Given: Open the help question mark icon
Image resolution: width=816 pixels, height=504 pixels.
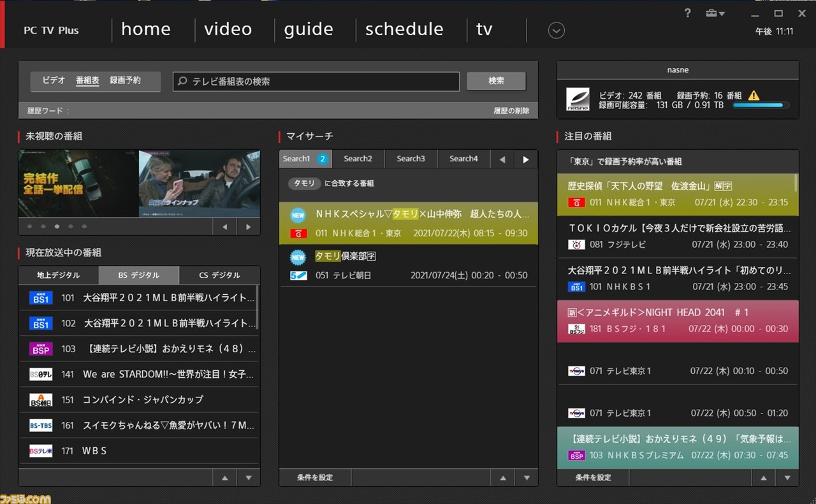Looking at the screenshot, I should (687, 13).
